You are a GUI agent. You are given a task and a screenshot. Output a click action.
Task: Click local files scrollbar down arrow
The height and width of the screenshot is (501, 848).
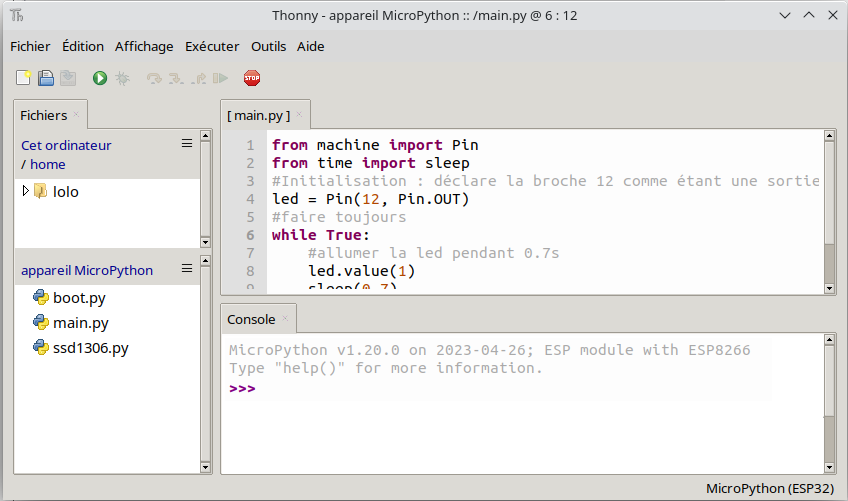205,242
